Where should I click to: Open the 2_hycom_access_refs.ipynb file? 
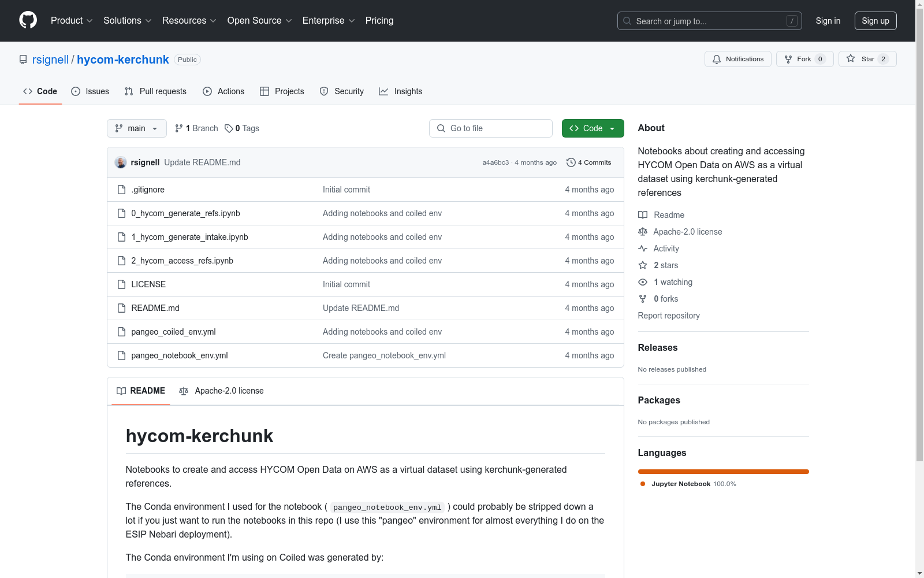(182, 261)
